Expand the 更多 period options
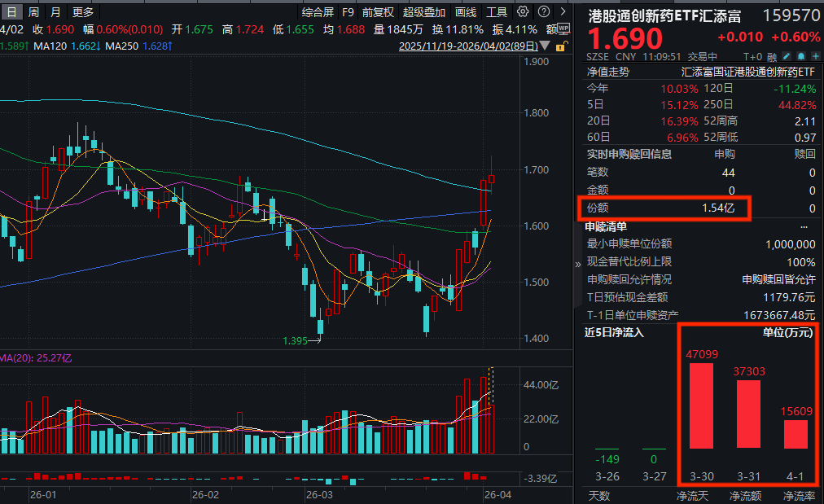The image size is (824, 504). (83, 11)
